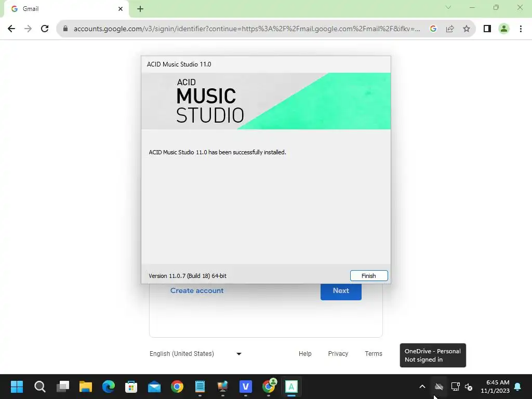Click 'successfully installed' message text
Image resolution: width=532 pixels, height=399 pixels.
coord(217,152)
